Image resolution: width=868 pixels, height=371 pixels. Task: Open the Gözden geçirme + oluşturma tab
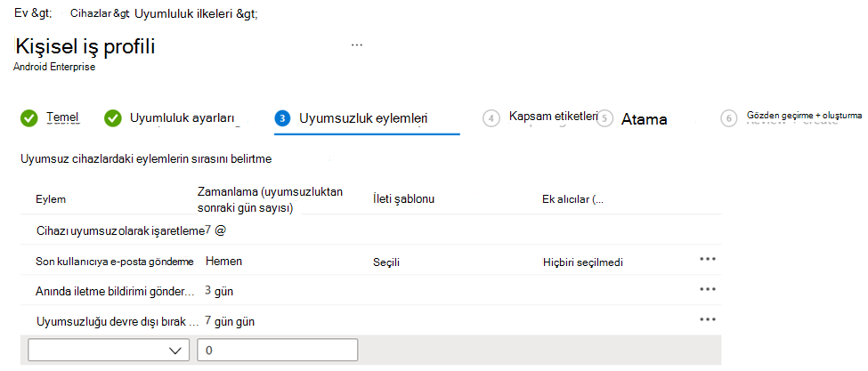(804, 116)
